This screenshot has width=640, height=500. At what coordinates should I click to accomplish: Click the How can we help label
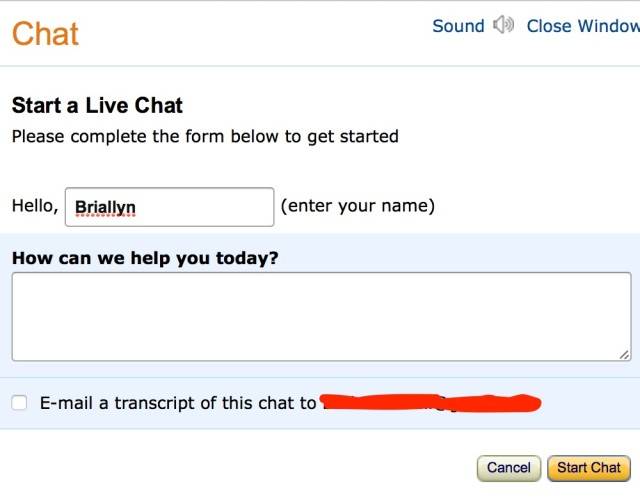(x=145, y=258)
